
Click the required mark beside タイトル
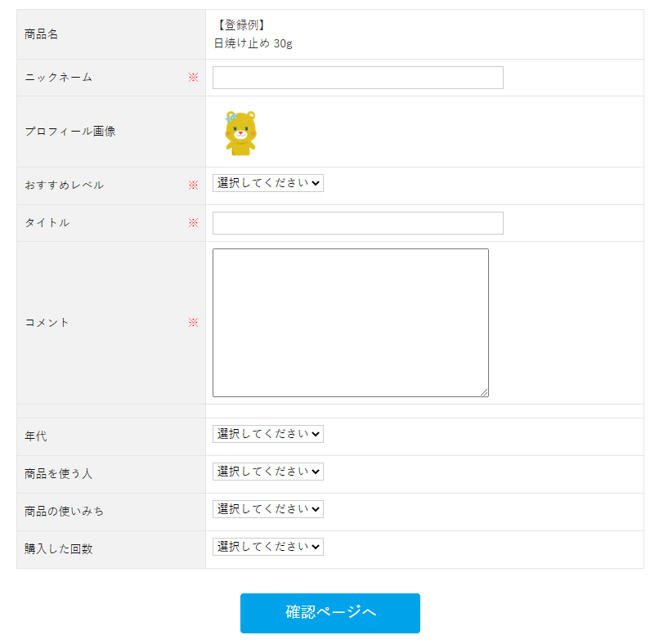[194, 223]
